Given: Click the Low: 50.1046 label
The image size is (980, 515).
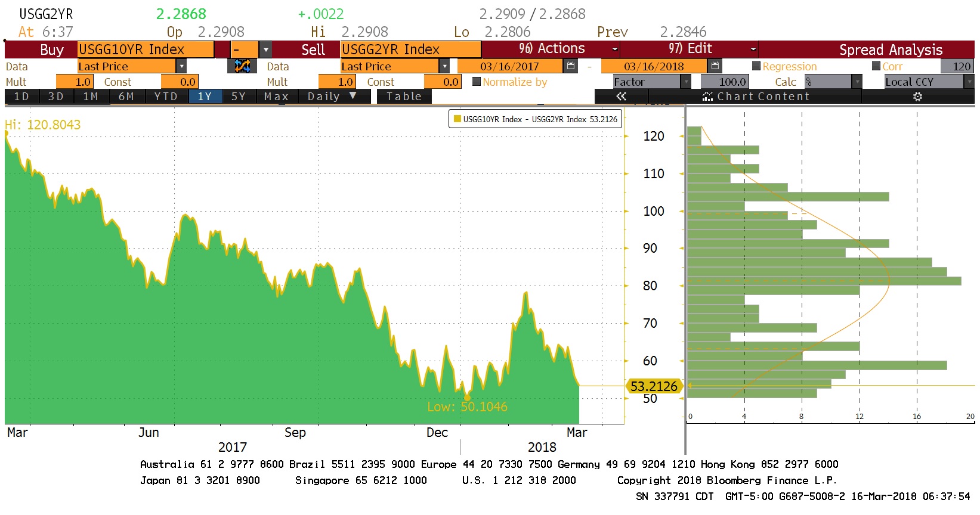Looking at the screenshot, I should pos(468,407).
